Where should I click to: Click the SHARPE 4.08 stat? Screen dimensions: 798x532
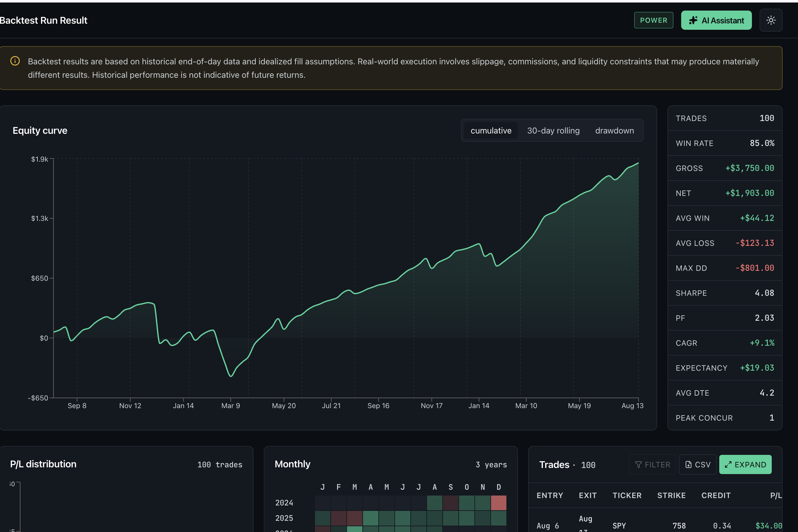[x=725, y=293]
